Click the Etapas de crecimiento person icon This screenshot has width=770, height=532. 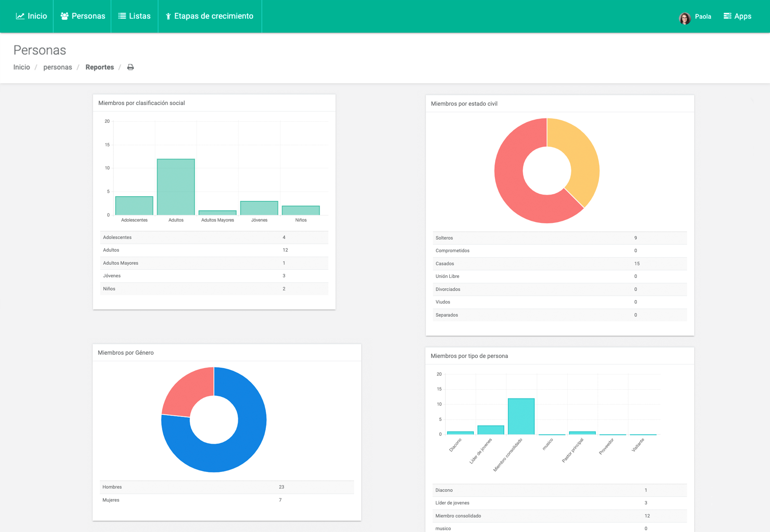point(168,16)
